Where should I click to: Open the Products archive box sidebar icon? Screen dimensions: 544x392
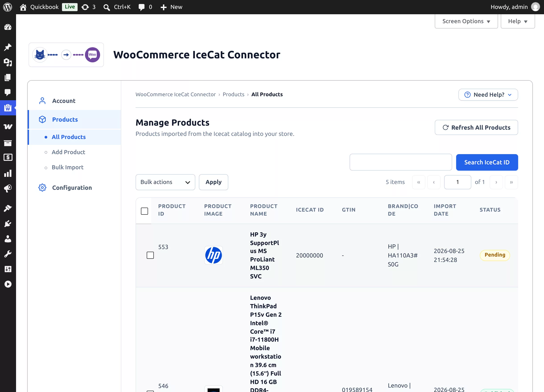click(8, 143)
